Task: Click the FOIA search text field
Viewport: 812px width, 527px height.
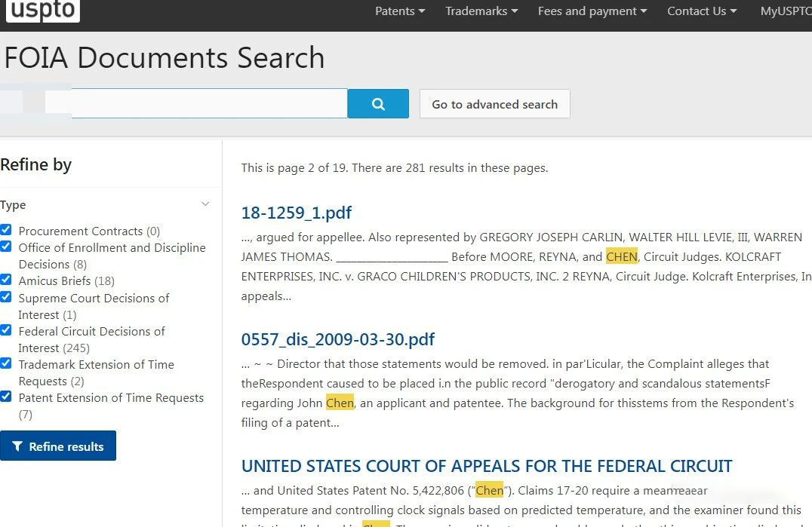Action: pos(196,103)
